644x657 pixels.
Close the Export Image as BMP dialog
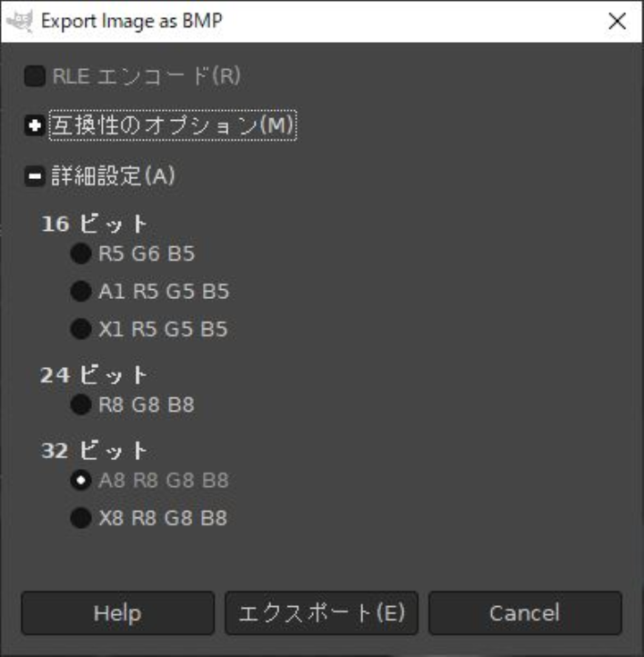(x=617, y=21)
